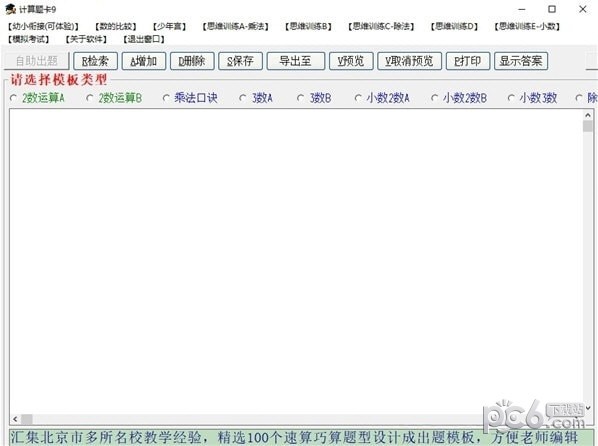
Task: Click the 【关于软件】 menu entry
Action: coord(86,39)
